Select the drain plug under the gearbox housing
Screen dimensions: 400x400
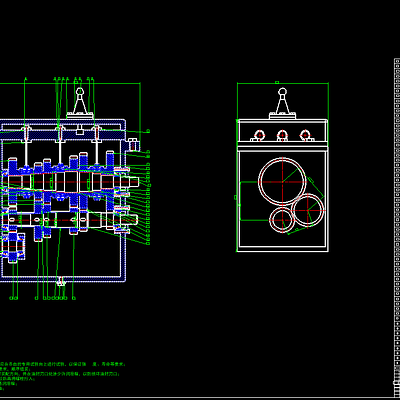tap(60, 281)
